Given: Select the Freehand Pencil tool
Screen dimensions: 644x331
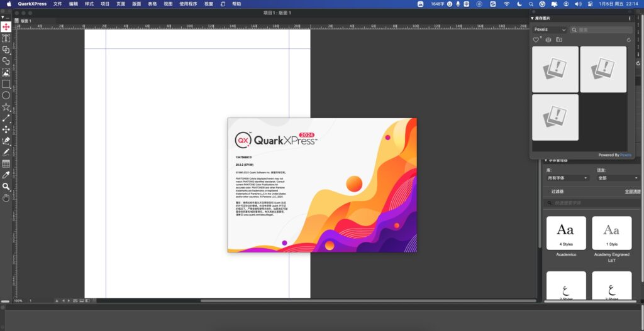Looking at the screenshot, I should point(6,152).
